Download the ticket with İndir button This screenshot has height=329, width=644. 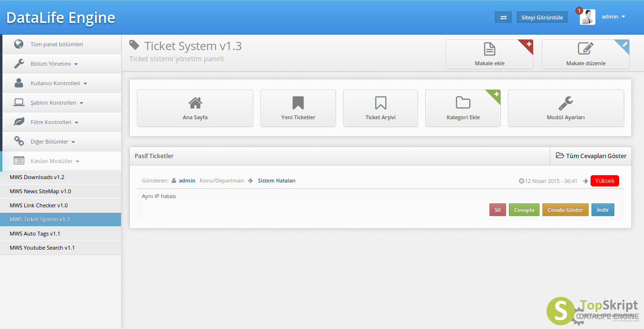(603, 210)
